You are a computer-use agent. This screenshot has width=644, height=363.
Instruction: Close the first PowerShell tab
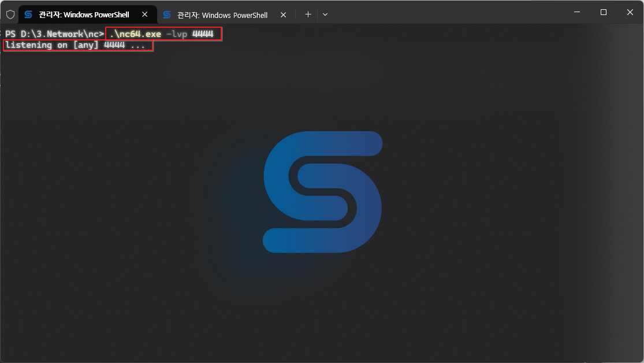(x=144, y=14)
